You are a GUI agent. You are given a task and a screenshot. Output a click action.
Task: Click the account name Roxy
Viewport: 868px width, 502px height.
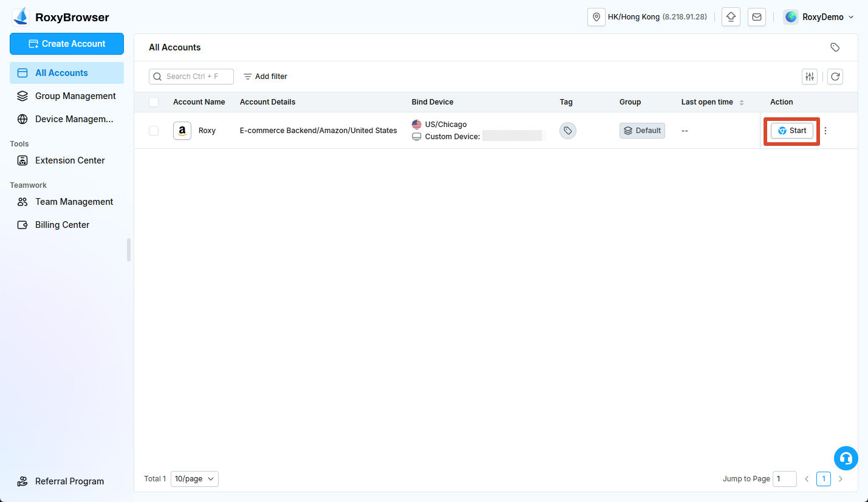point(207,131)
